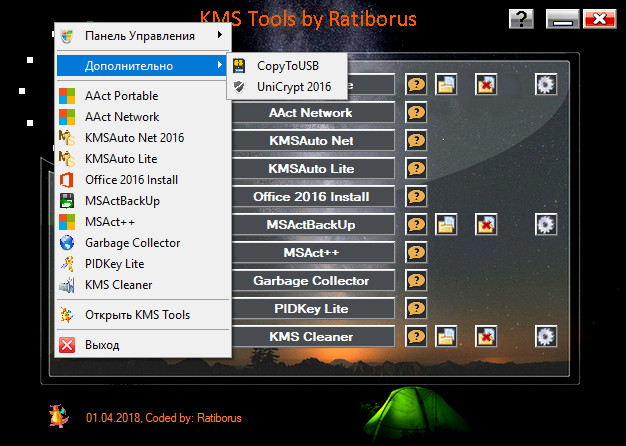
Task: Click the delete icon in the MSActBackUp row
Action: [x=486, y=225]
